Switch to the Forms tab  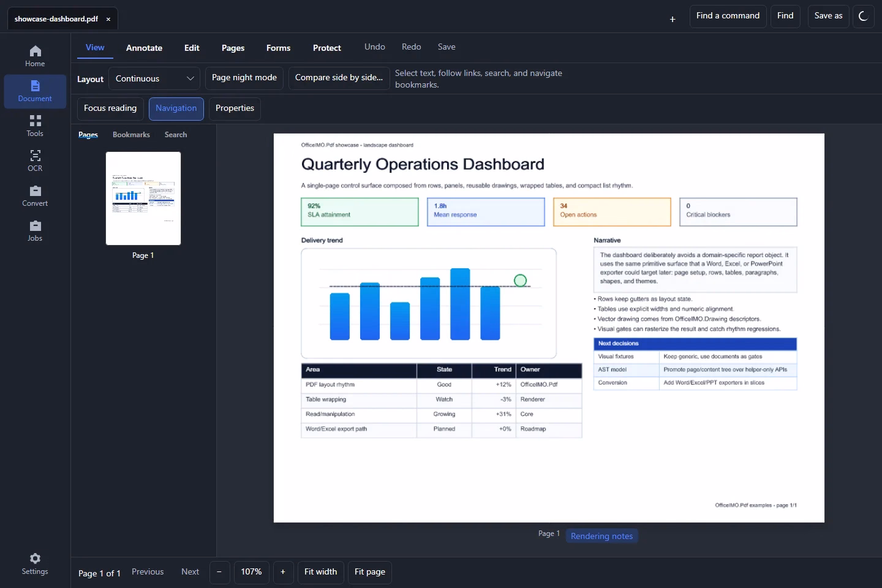(x=279, y=48)
